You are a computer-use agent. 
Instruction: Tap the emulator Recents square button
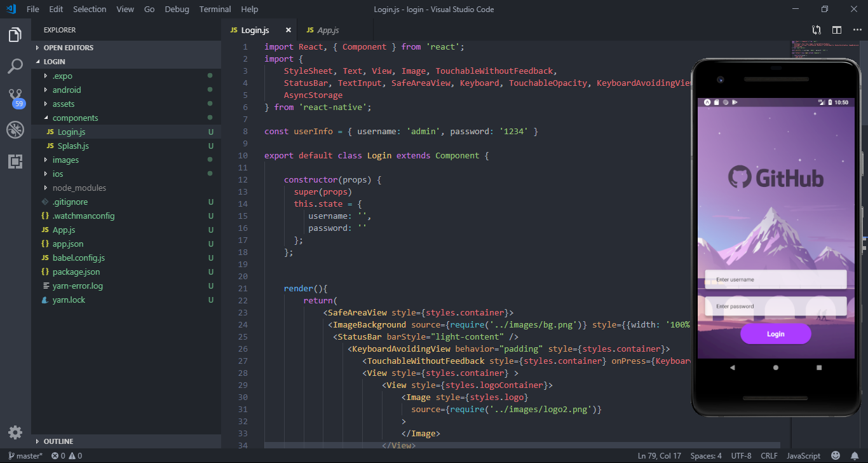click(x=819, y=368)
